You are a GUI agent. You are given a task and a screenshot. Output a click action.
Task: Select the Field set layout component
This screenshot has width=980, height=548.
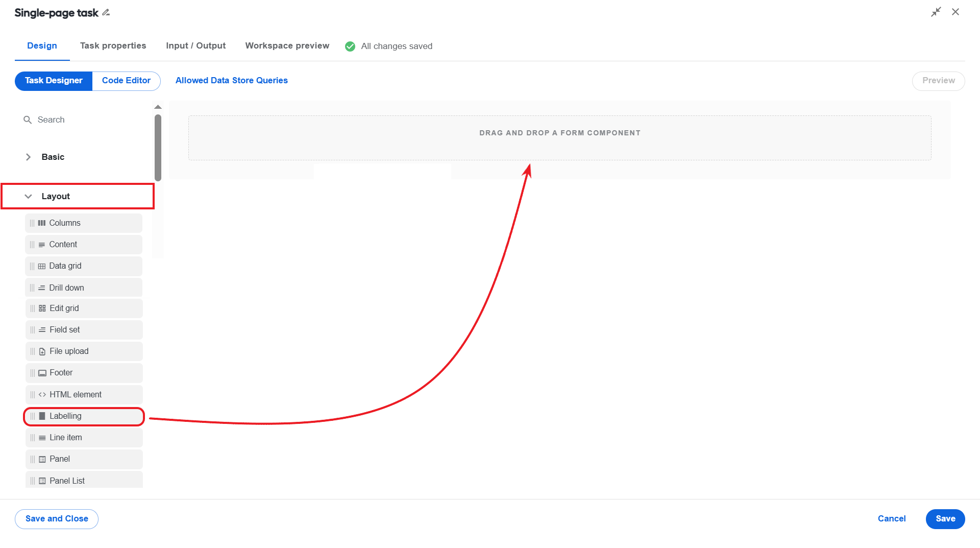pos(84,330)
